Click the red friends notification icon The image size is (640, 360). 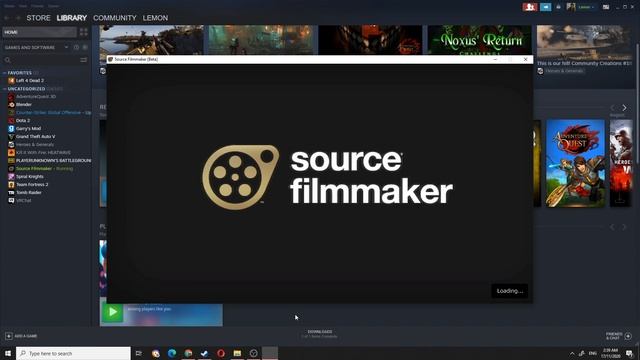pyautogui.click(x=530, y=7)
